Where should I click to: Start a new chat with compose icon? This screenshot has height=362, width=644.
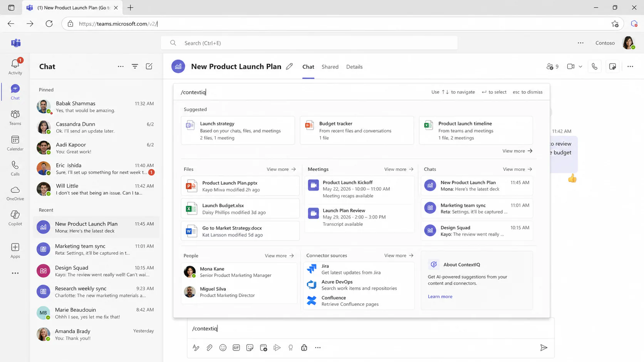pyautogui.click(x=149, y=67)
